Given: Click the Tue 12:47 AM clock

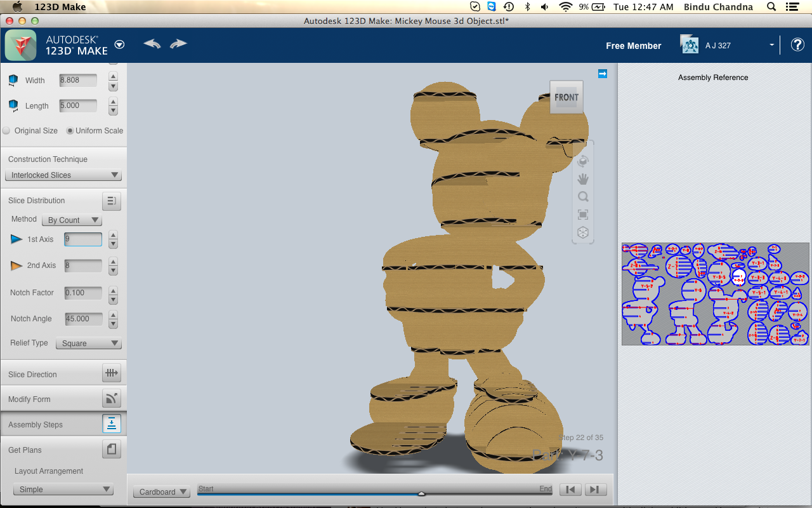Looking at the screenshot, I should pos(643,7).
